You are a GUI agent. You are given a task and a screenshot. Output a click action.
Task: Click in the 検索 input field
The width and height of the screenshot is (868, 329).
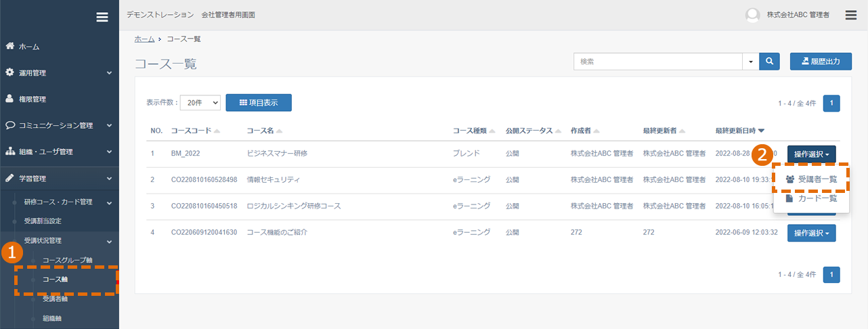point(658,62)
